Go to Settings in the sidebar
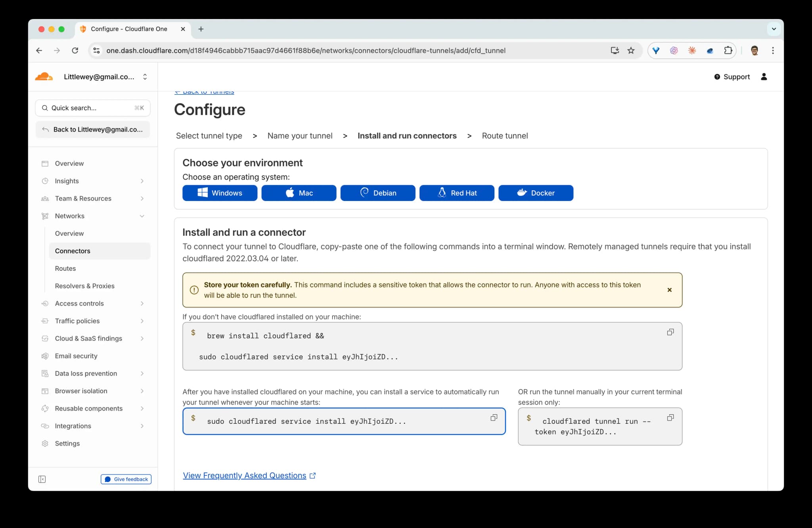 click(x=67, y=444)
